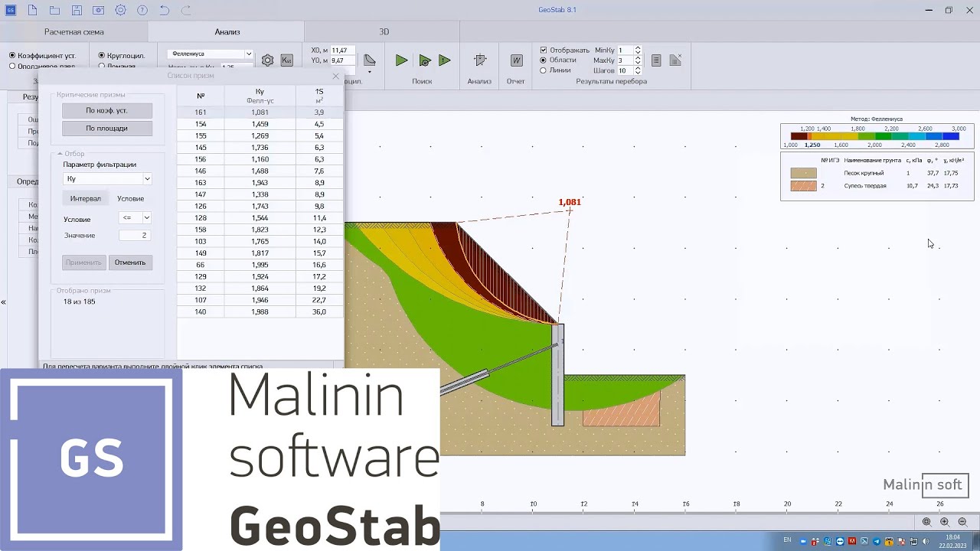Click the slip surface shape icon
The height and width of the screenshot is (551, 980).
pyautogui.click(x=370, y=60)
